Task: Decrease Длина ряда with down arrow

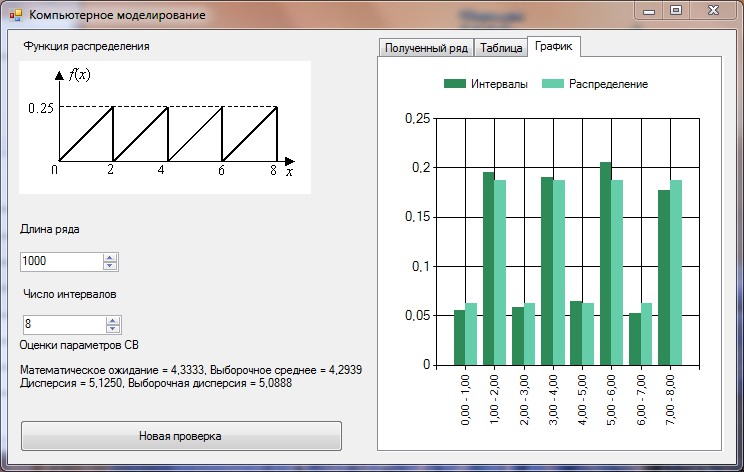Action: pyautogui.click(x=110, y=266)
